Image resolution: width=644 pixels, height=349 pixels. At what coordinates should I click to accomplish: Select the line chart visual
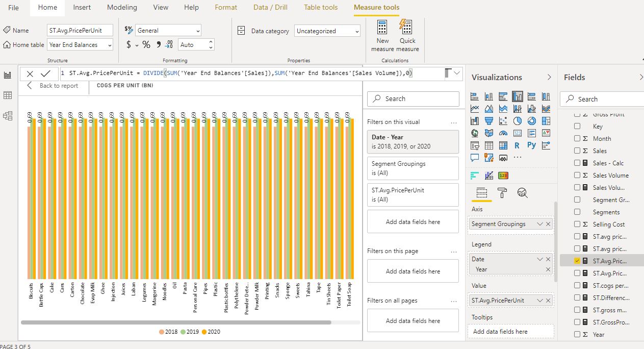pyautogui.click(x=475, y=109)
